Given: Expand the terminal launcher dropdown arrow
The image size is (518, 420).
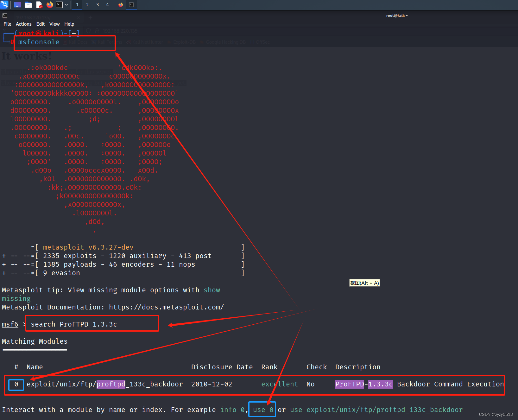Looking at the screenshot, I should pos(66,5).
